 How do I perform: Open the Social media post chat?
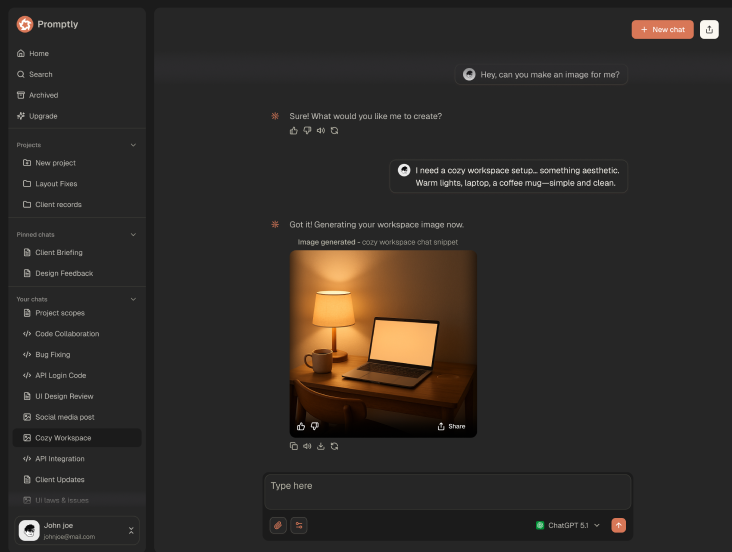(x=64, y=417)
